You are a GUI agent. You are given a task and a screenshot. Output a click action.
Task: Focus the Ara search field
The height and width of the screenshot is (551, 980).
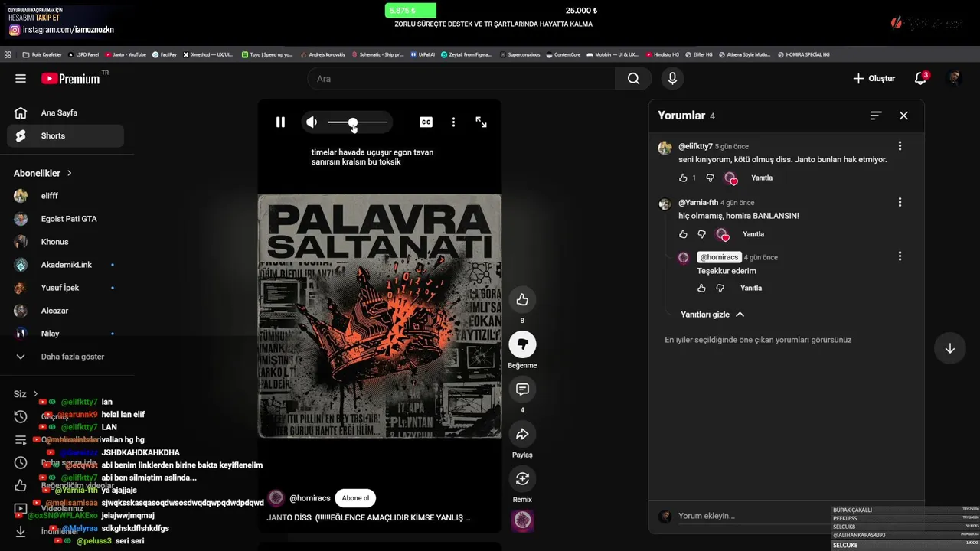click(461, 79)
